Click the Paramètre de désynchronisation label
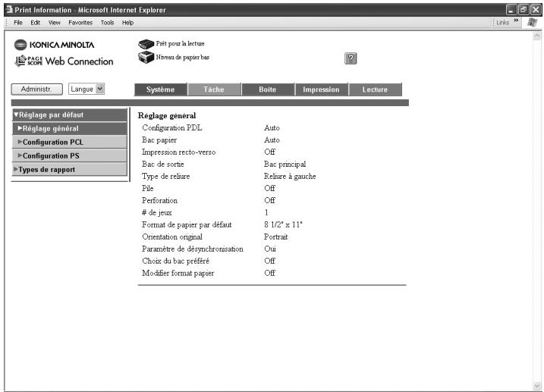544x392 pixels. (x=193, y=249)
